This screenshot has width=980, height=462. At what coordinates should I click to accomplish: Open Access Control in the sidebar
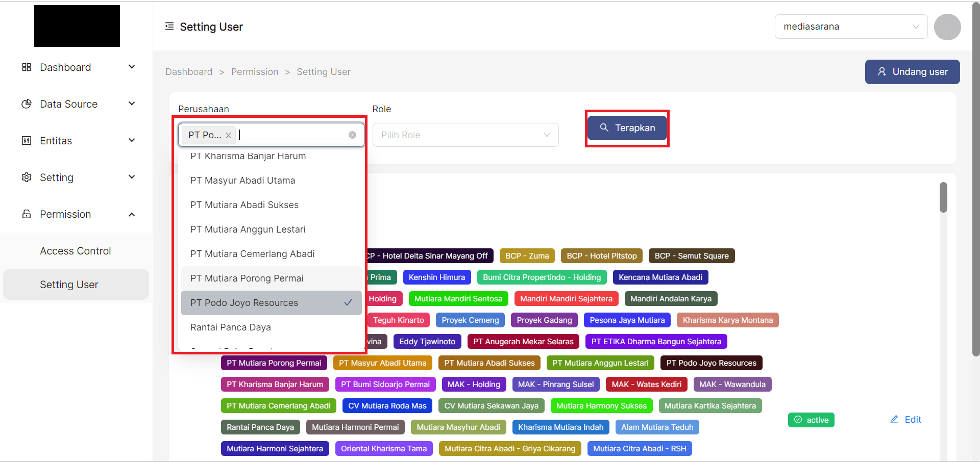[x=76, y=251]
